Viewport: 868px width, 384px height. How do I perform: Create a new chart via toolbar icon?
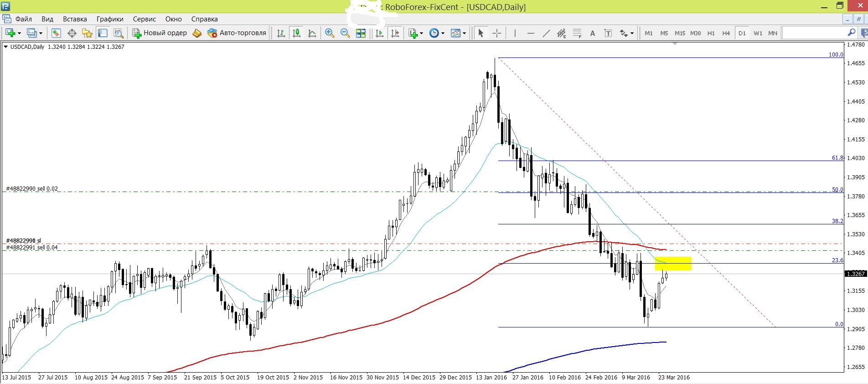point(10,33)
